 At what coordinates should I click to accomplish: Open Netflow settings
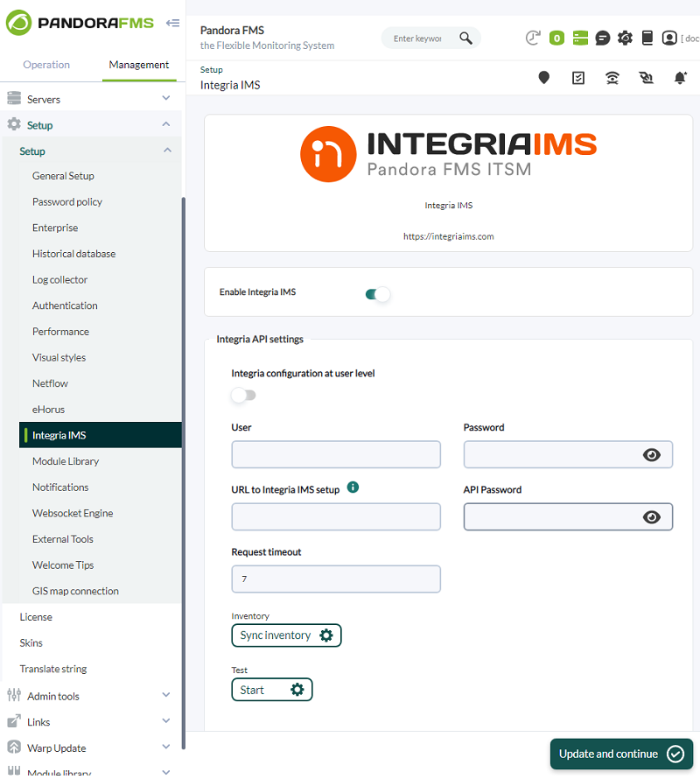[50, 383]
